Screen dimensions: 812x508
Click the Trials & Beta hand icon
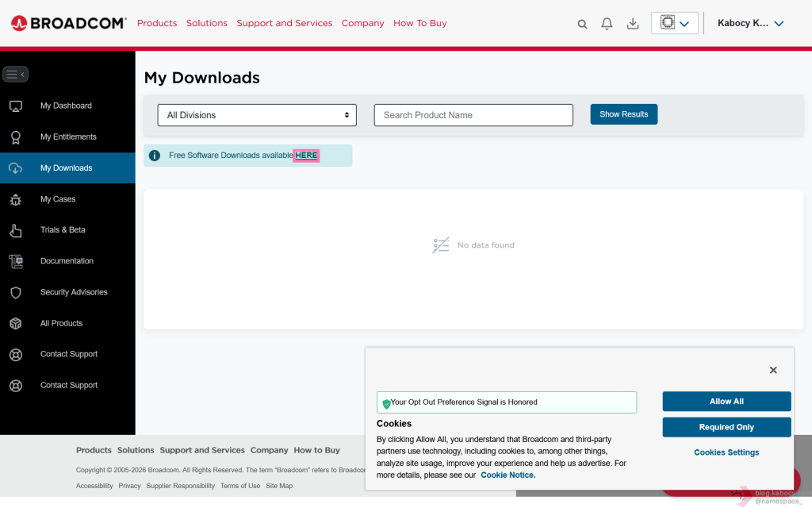pyautogui.click(x=15, y=230)
